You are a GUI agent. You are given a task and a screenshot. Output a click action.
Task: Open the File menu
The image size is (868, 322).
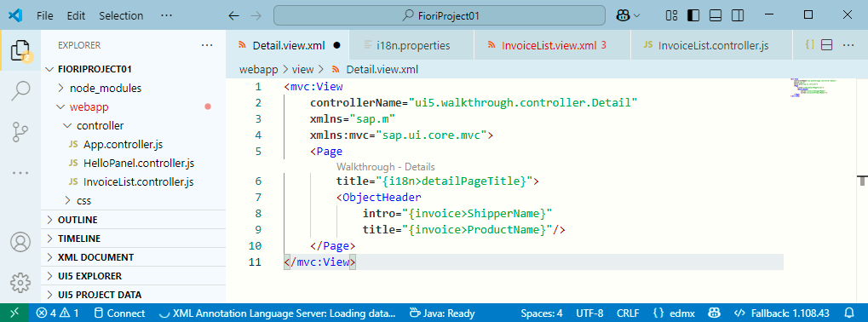point(45,16)
